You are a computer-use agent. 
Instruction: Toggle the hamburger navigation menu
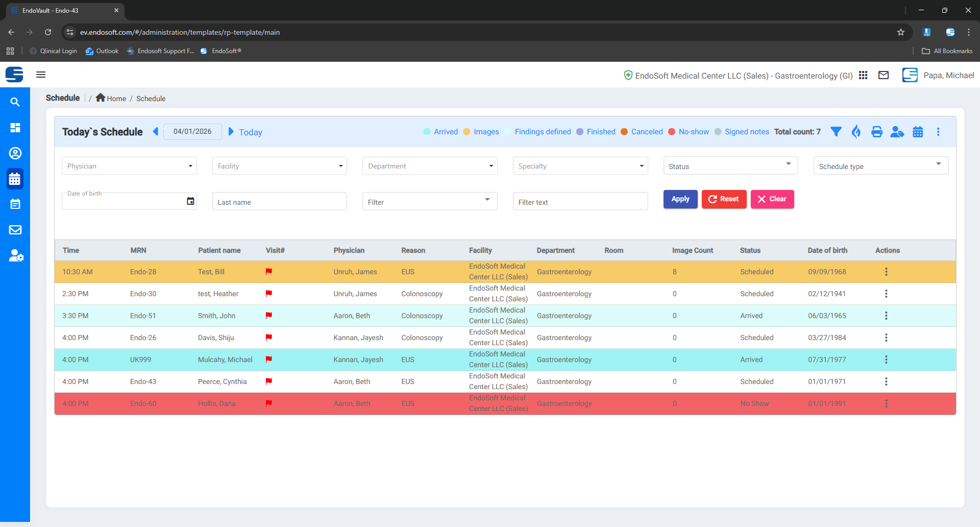(x=41, y=75)
